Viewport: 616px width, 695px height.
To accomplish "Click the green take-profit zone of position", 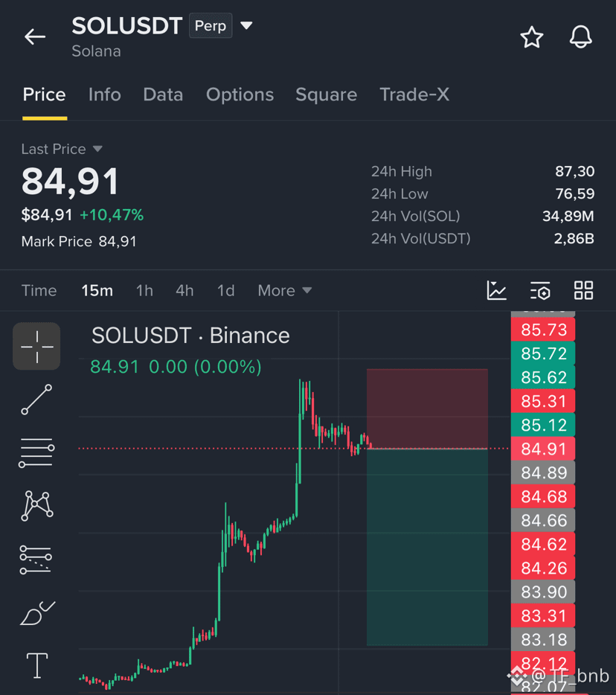I will (x=427, y=547).
